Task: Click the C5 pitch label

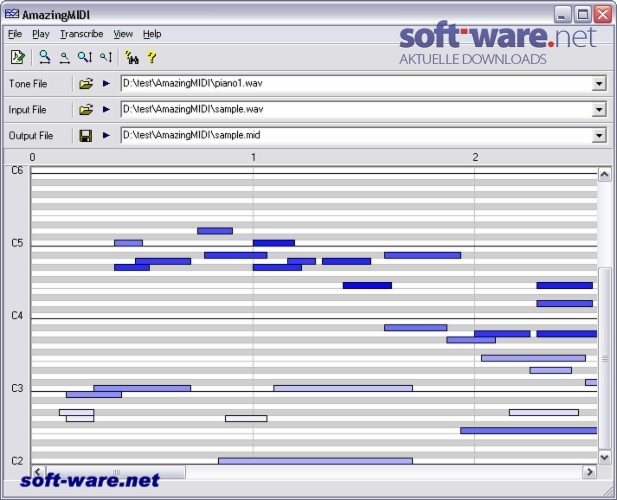Action: (x=17, y=243)
